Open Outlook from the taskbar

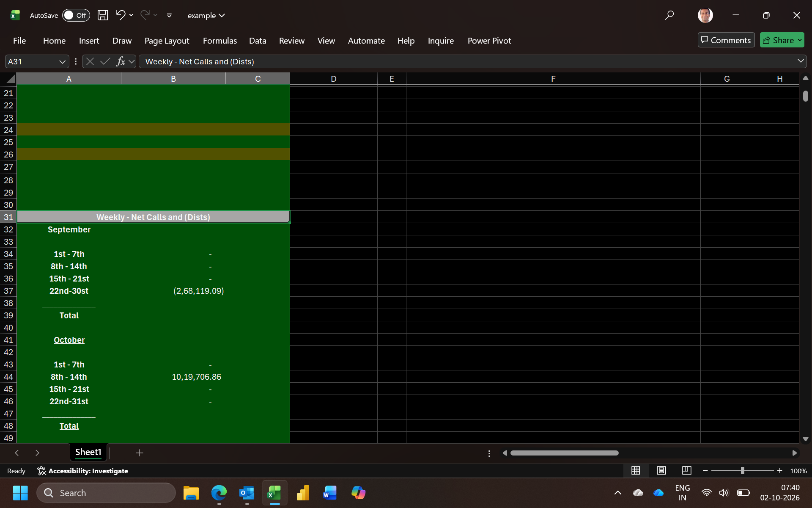247,493
